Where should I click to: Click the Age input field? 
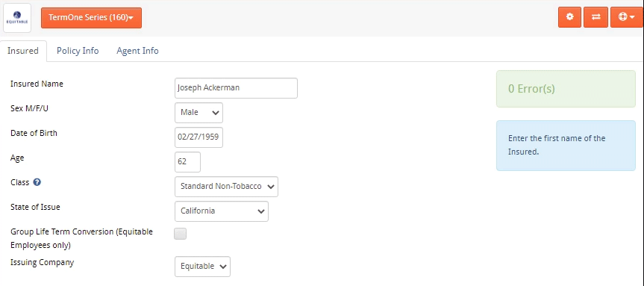(187, 162)
